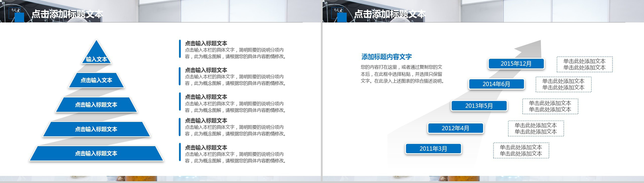This screenshot has height=183, width=644.
Task: Click the dashed text box beside 2011年3月
Action: pos(521,151)
